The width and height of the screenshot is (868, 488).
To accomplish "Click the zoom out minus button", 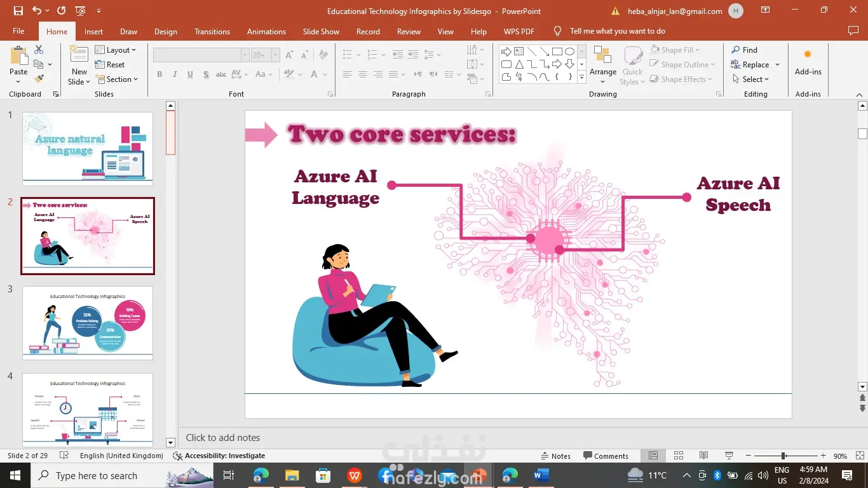I will coord(748,456).
